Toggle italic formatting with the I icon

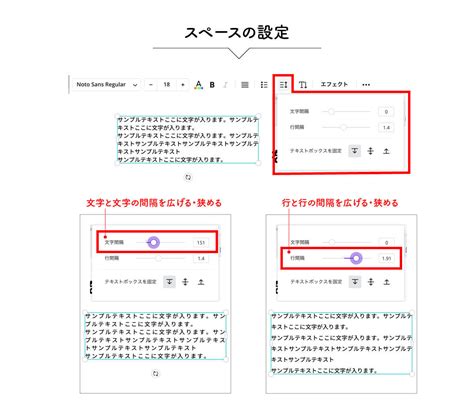tap(225, 85)
